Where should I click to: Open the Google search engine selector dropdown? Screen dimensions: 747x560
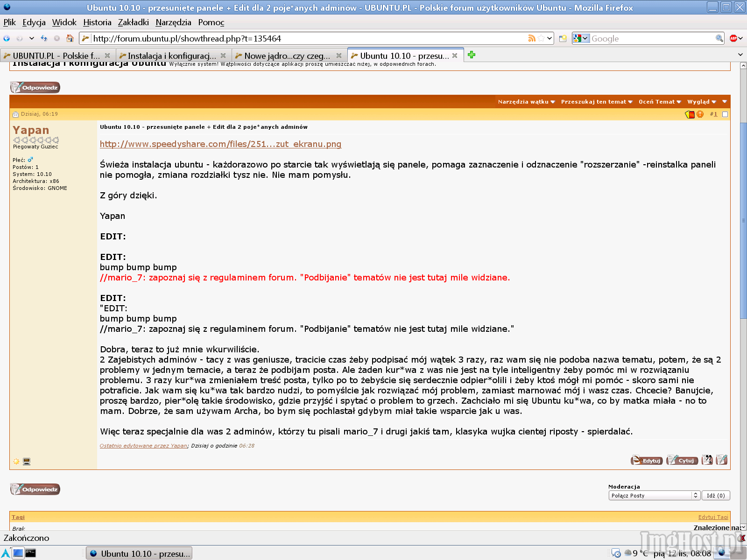point(581,38)
